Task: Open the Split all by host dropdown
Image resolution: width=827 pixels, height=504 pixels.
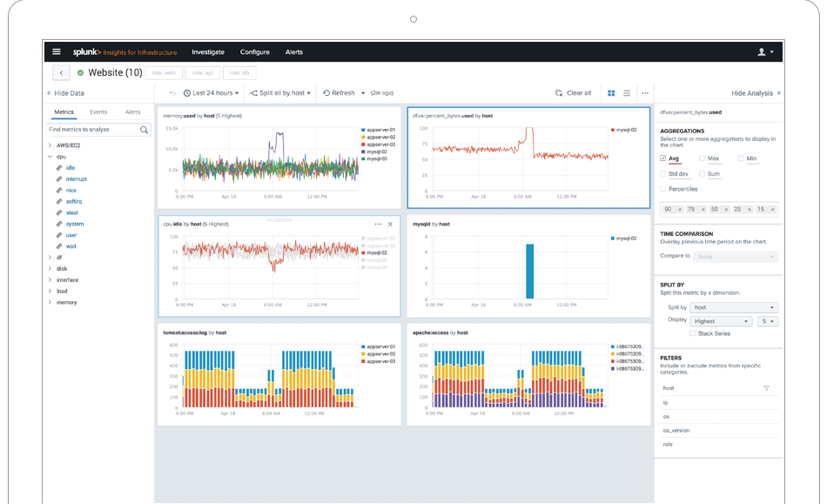Action: coord(280,93)
